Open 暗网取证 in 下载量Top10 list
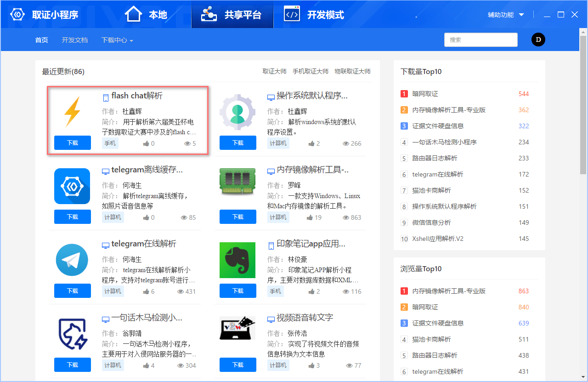588x382 pixels. coord(425,94)
